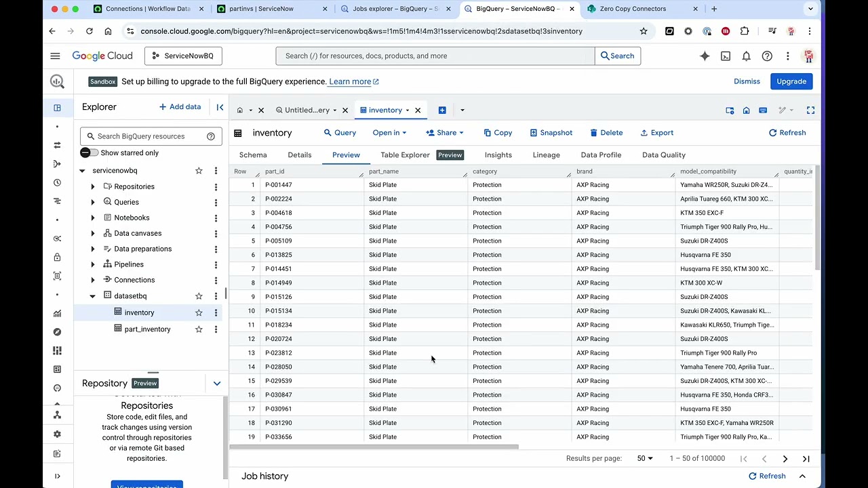This screenshot has width=868, height=488.
Task: Dismiss the sandbox billing banner
Action: click(747, 81)
